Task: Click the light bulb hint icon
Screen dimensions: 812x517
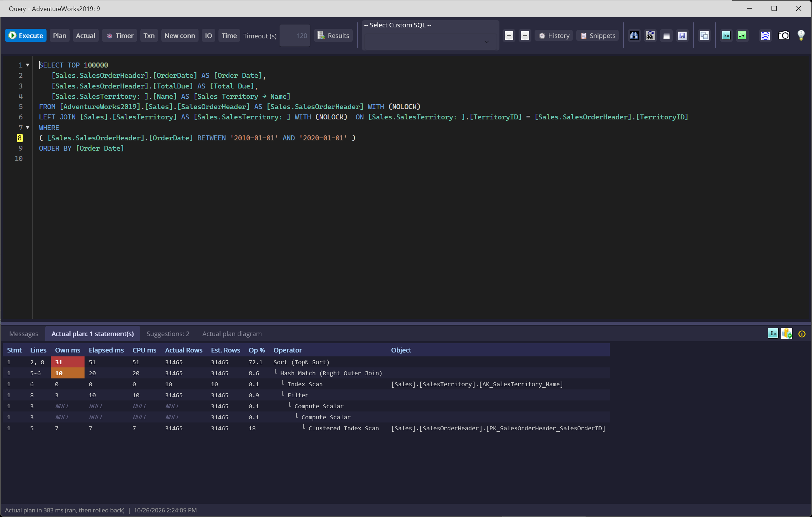Action: (x=801, y=35)
